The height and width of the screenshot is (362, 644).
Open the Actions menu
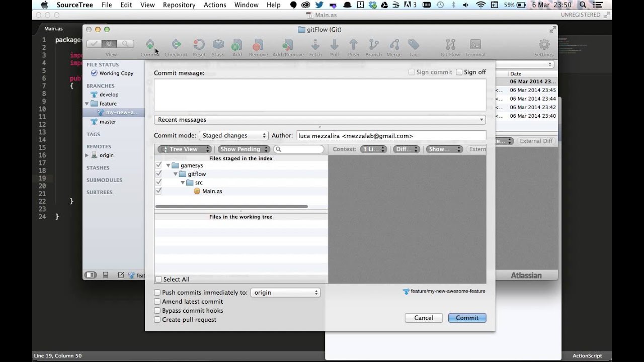(215, 5)
